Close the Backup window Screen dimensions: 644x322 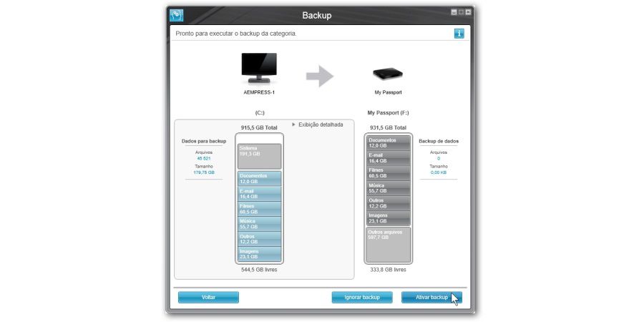468,12
